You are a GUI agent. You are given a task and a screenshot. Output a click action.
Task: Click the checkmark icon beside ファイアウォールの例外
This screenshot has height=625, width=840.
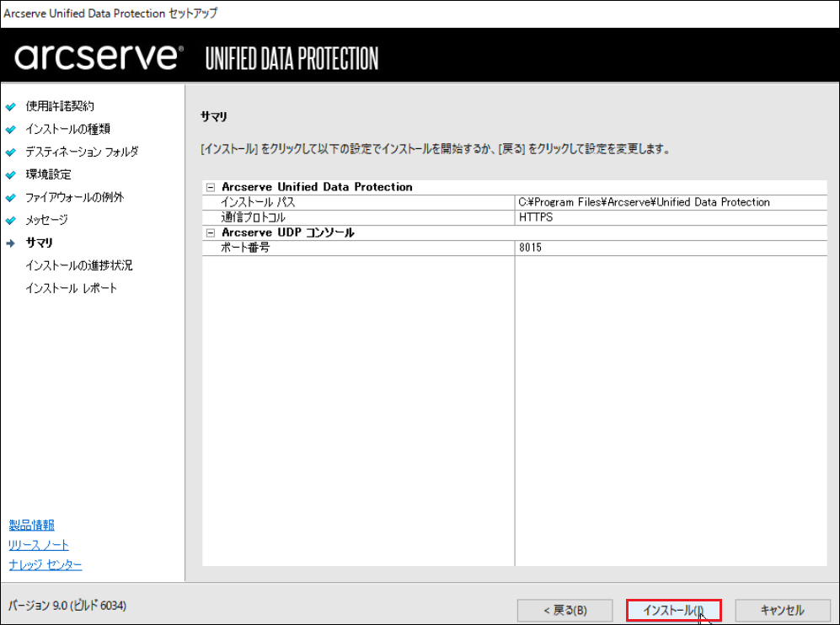tap(11, 198)
